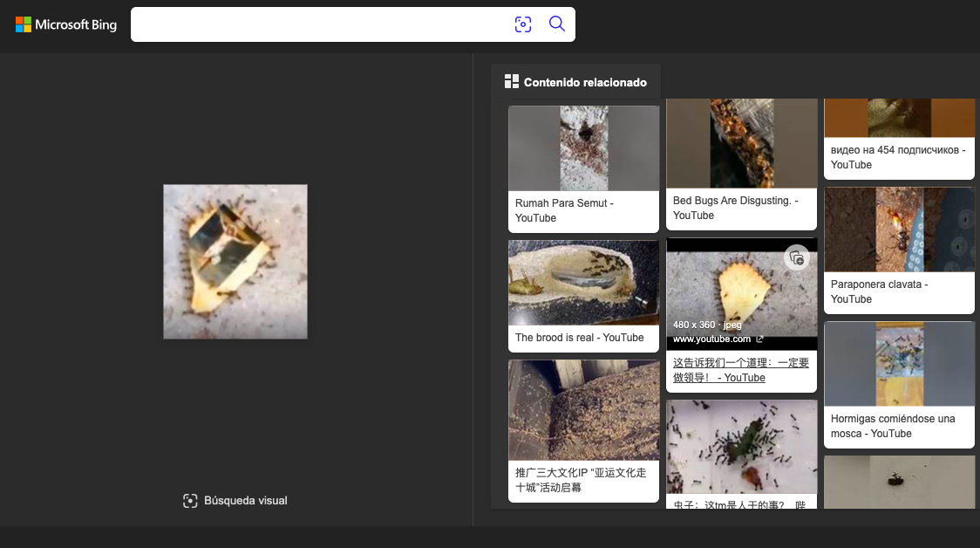Image resolution: width=980 pixels, height=548 pixels.
Task: Open visual search camera icon in search bar
Action: (x=523, y=24)
